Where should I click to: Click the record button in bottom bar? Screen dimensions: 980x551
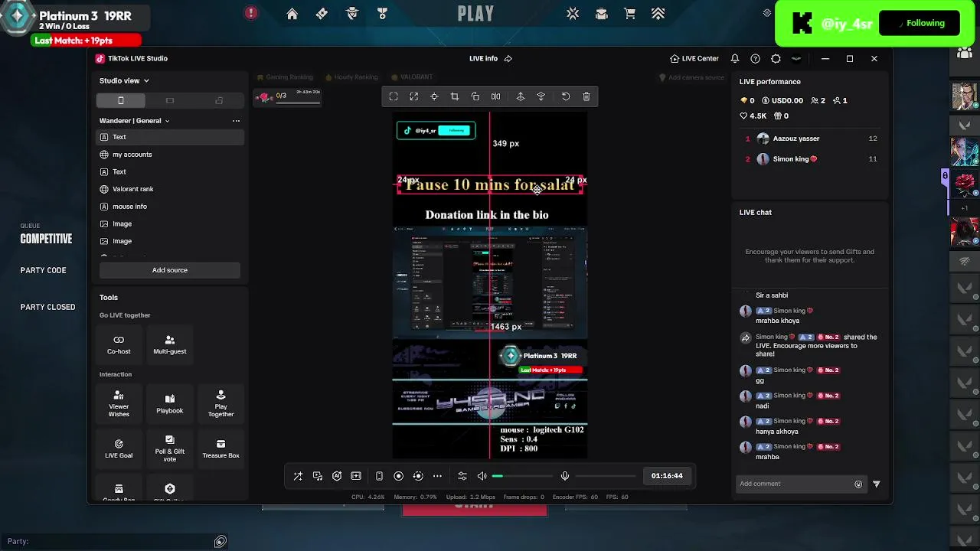(398, 476)
